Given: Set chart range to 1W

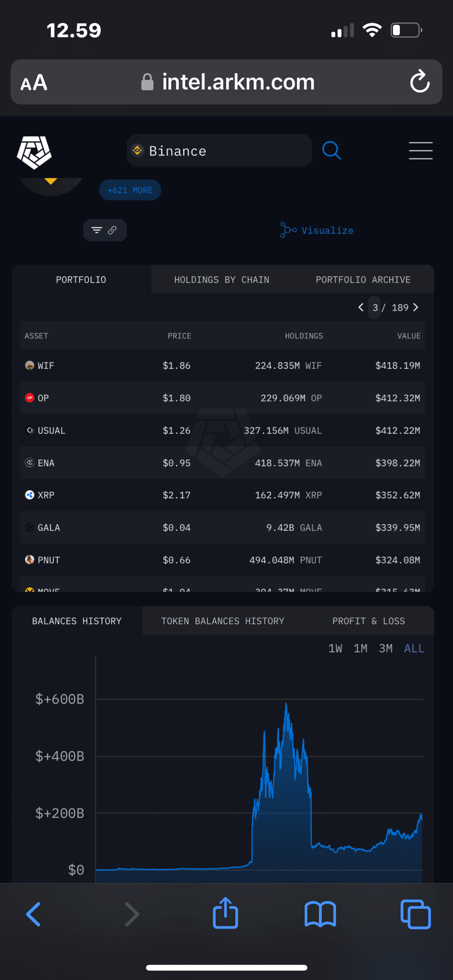Looking at the screenshot, I should [335, 649].
